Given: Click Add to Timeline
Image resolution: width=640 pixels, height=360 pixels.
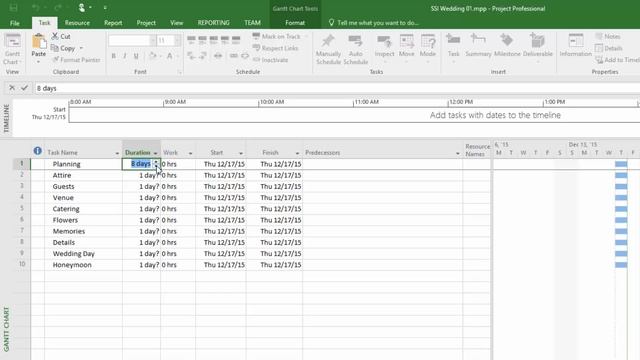Looking at the screenshot, I should click(x=617, y=60).
